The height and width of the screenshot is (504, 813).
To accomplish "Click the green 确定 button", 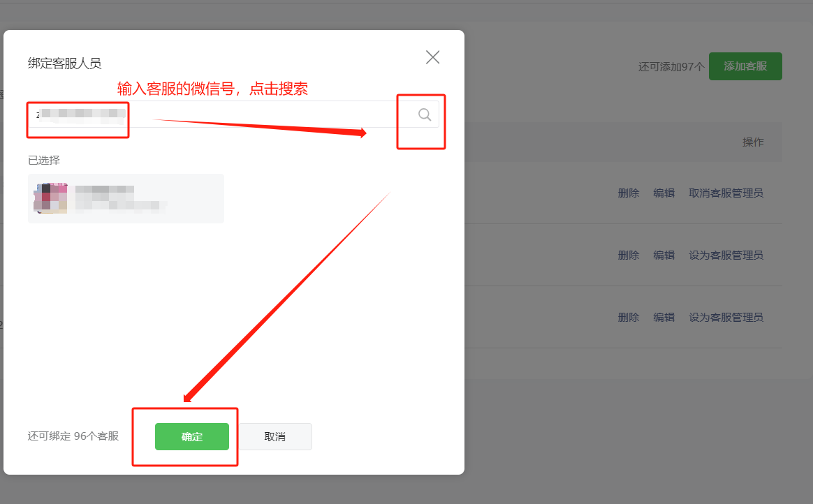I will click(192, 437).
